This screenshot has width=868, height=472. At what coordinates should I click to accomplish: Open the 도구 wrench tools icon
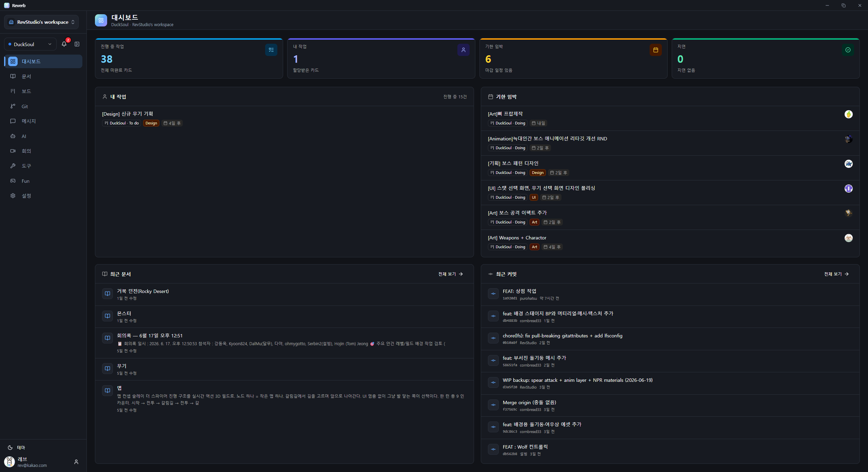(13, 166)
